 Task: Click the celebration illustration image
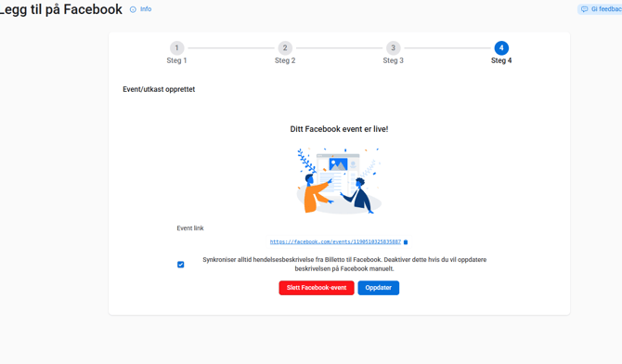[339, 181]
